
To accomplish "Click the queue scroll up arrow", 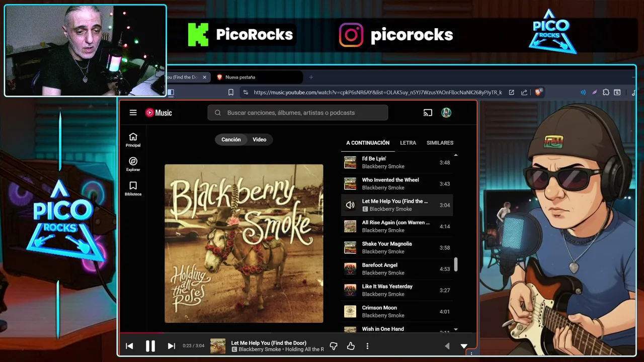I will (x=456, y=155).
